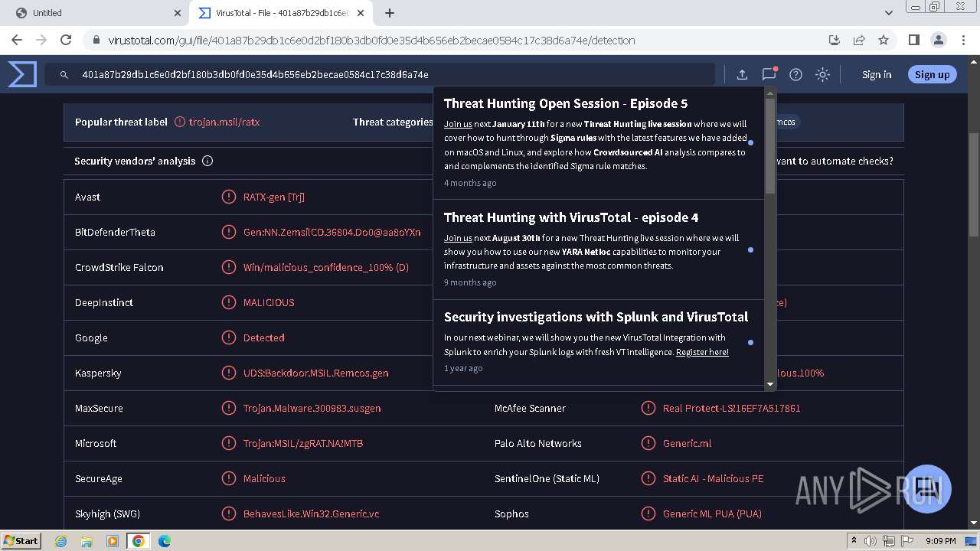Click the notification panel scrollbar thumb
The width and height of the screenshot is (980, 551).
pos(770,145)
